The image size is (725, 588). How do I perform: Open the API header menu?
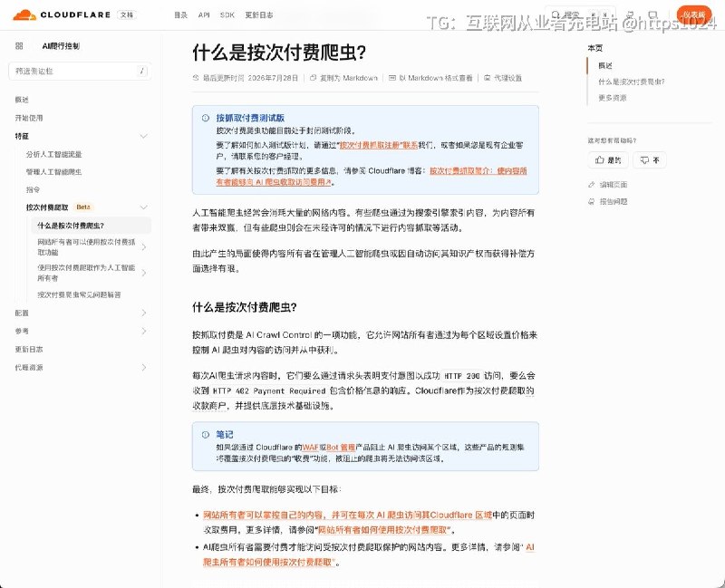[x=204, y=14]
